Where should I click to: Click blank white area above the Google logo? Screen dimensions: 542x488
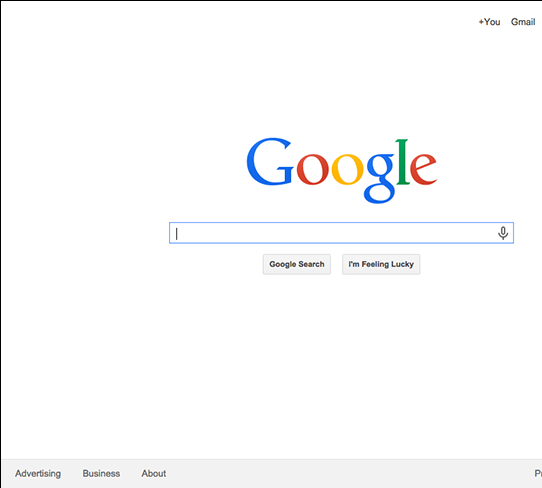coord(340,79)
